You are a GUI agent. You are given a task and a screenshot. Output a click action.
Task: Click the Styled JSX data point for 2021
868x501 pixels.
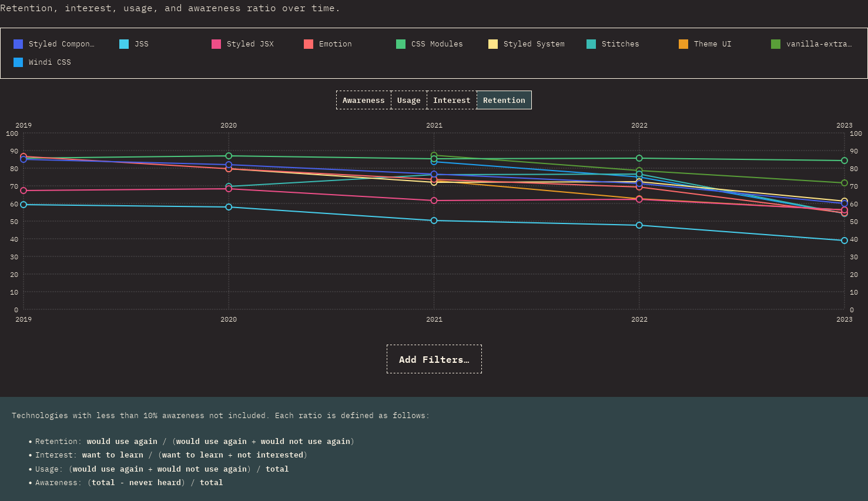tap(434, 201)
